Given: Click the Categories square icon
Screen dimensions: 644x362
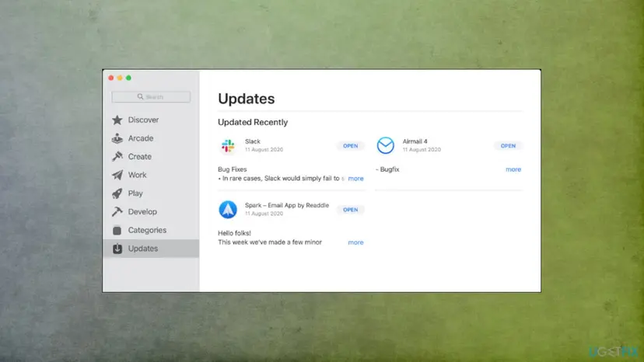Looking at the screenshot, I should click(117, 230).
